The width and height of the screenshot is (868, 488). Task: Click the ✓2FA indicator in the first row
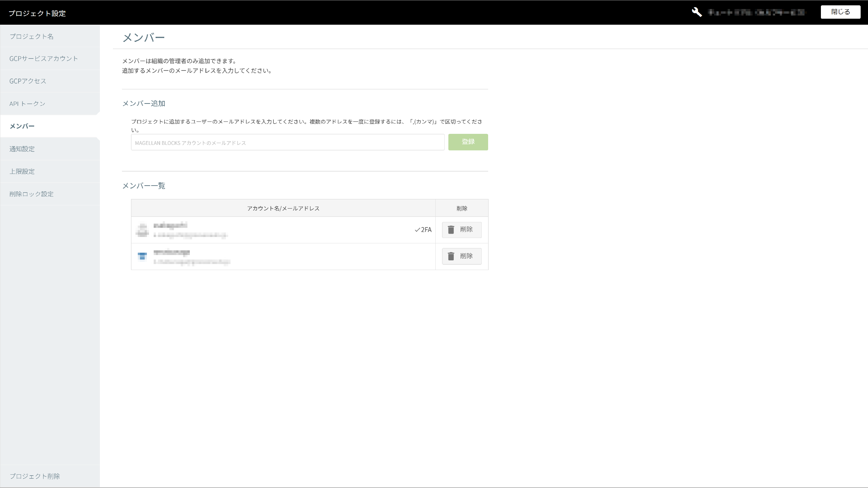coord(423,230)
